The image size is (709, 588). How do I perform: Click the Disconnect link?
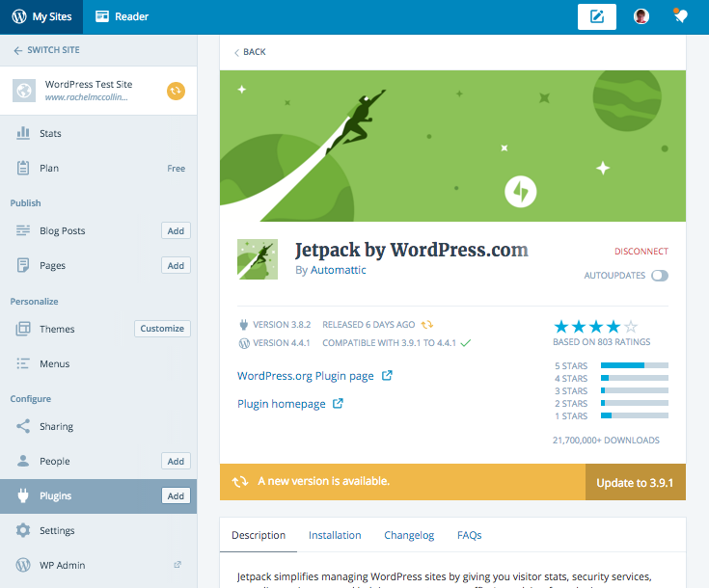[641, 252]
